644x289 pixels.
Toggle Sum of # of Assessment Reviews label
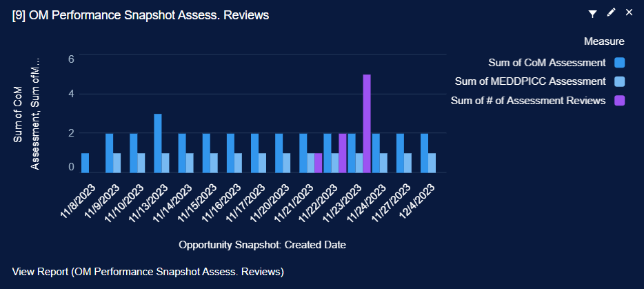(x=528, y=101)
